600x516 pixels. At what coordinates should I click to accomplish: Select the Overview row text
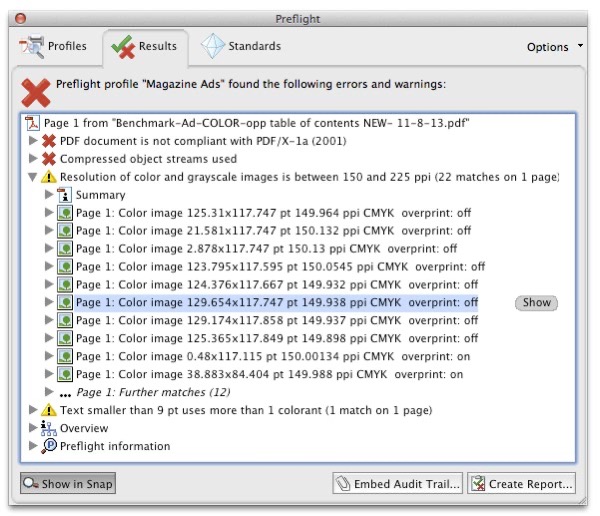pyautogui.click(x=84, y=428)
